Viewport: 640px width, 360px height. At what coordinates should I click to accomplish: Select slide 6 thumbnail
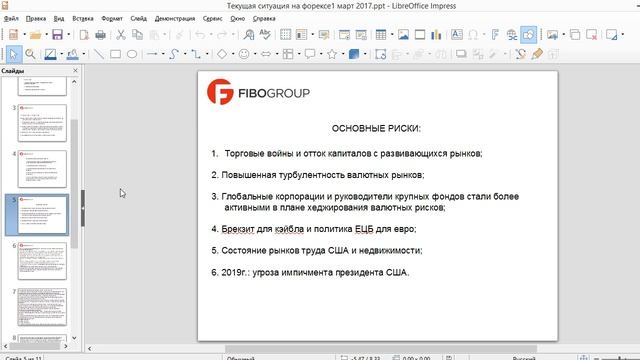pos(42,261)
